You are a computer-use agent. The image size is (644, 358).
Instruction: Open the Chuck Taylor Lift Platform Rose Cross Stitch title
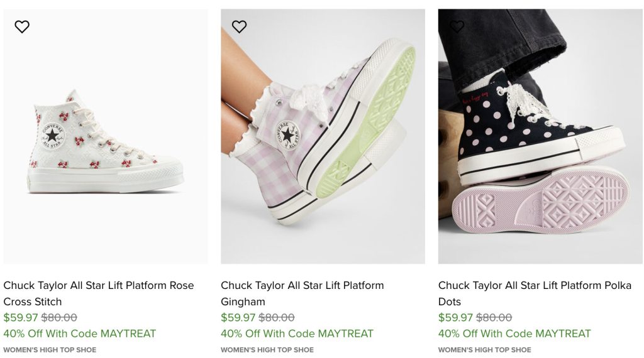(98, 293)
